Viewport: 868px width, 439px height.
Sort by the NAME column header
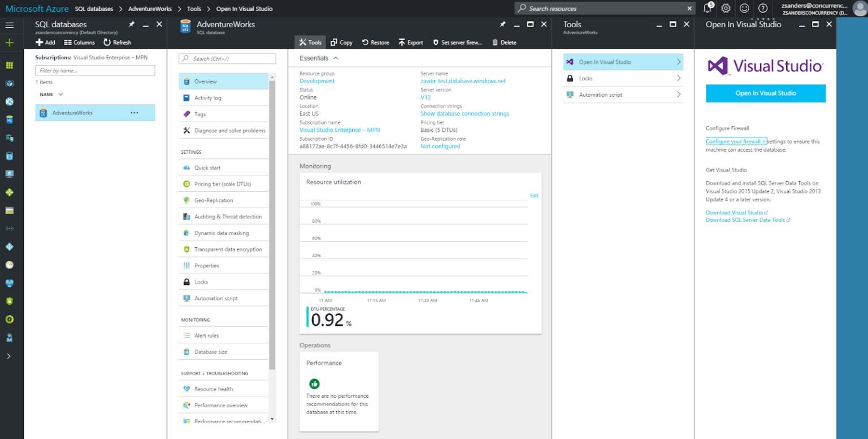coord(51,94)
